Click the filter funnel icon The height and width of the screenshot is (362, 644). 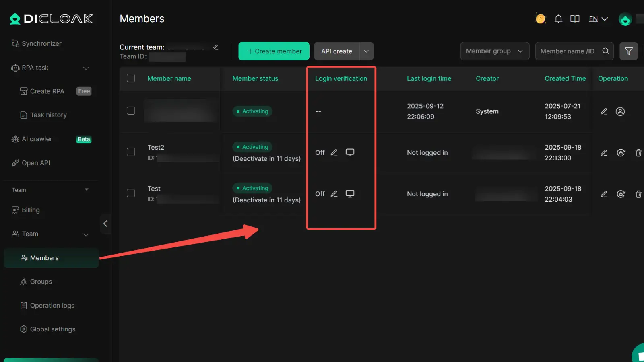(628, 51)
